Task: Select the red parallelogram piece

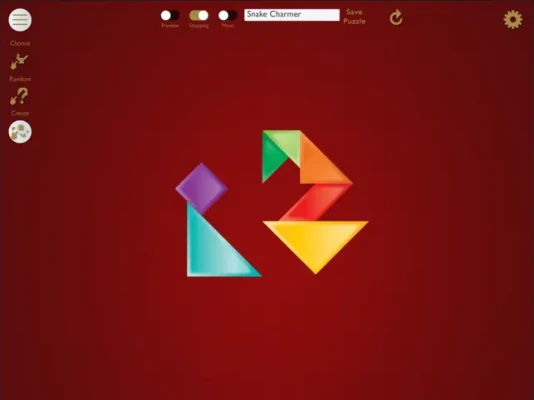Action: click(x=316, y=202)
